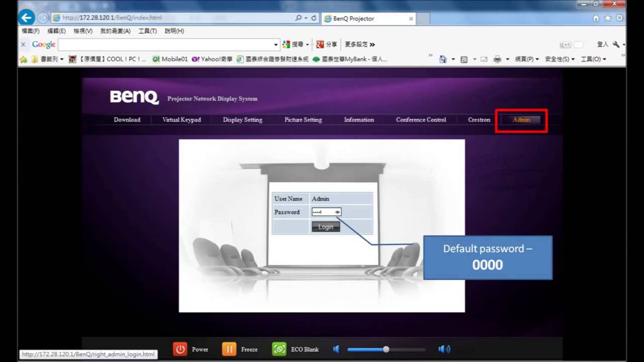Open COOL PC favorites link
Screen dimensions: 644x362
pyautogui.click(x=107, y=59)
